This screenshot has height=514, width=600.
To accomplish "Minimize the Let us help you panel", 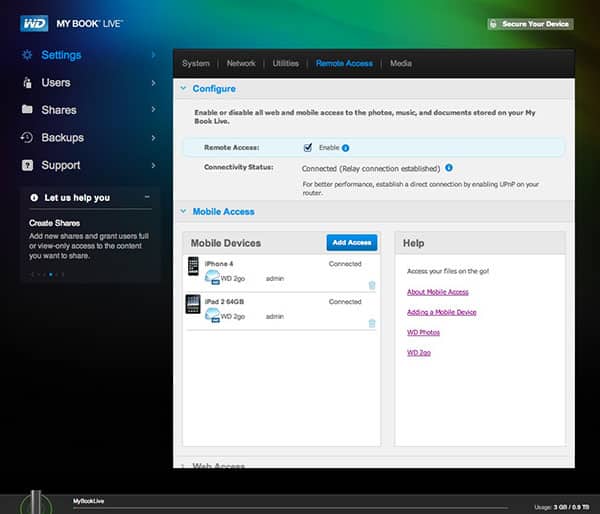I will [147, 197].
